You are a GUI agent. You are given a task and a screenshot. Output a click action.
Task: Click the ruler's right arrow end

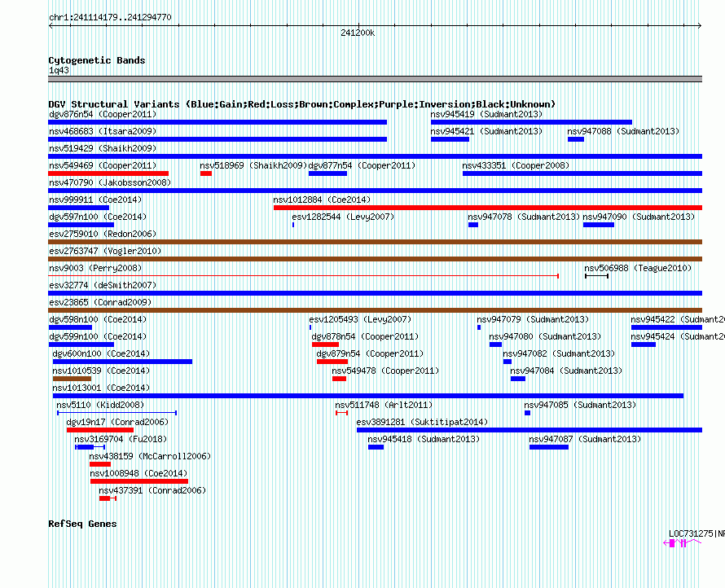(x=700, y=25)
